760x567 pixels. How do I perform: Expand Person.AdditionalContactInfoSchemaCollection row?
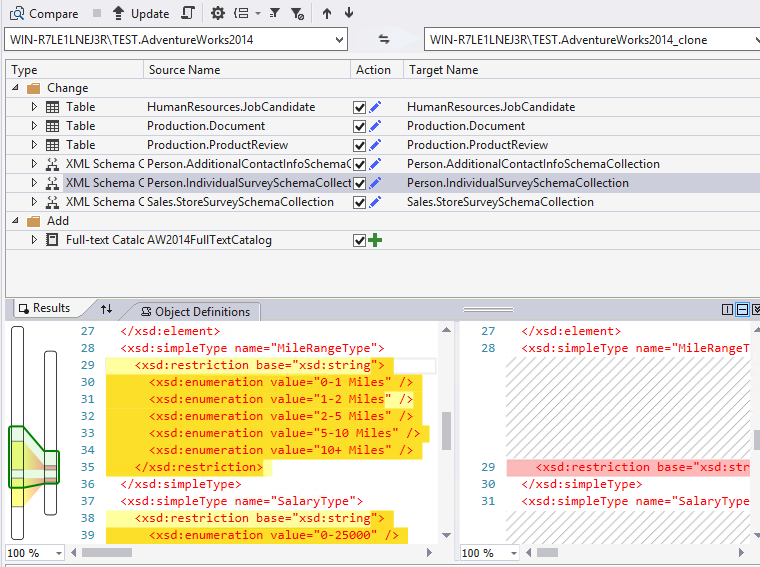click(x=34, y=164)
